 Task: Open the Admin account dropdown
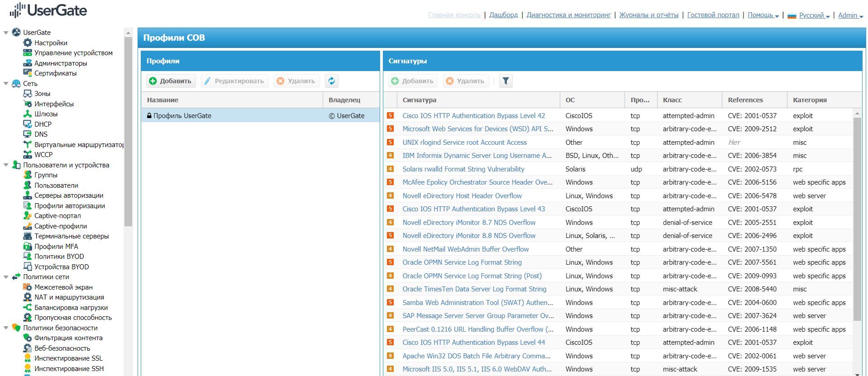(x=851, y=15)
